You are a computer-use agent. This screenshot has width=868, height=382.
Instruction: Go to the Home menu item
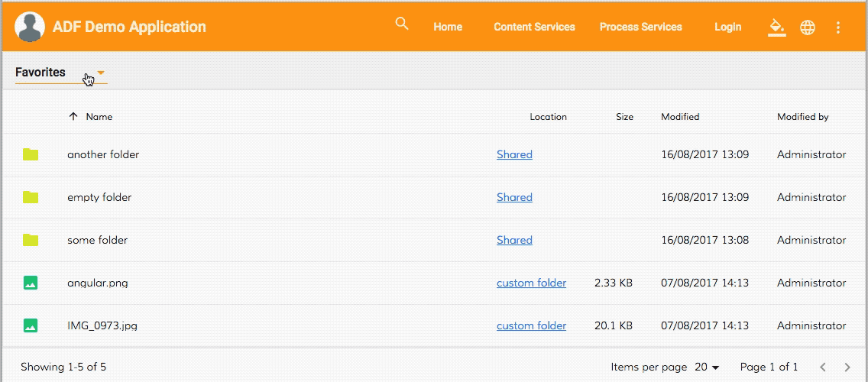pos(448,28)
